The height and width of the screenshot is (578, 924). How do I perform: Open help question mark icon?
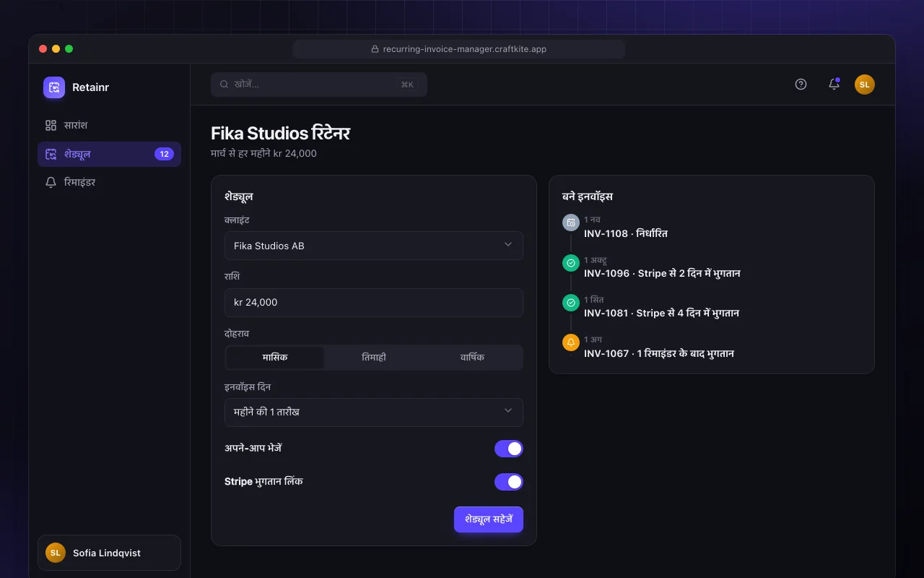click(x=801, y=84)
